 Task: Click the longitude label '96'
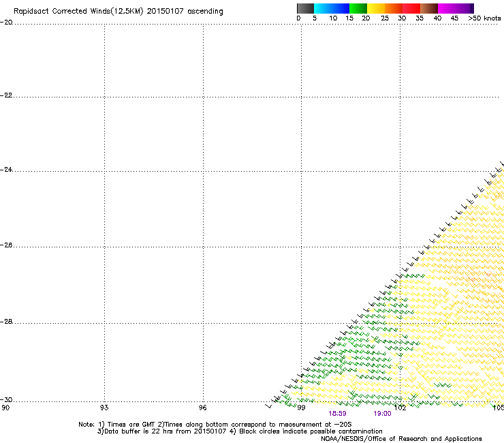pos(202,408)
